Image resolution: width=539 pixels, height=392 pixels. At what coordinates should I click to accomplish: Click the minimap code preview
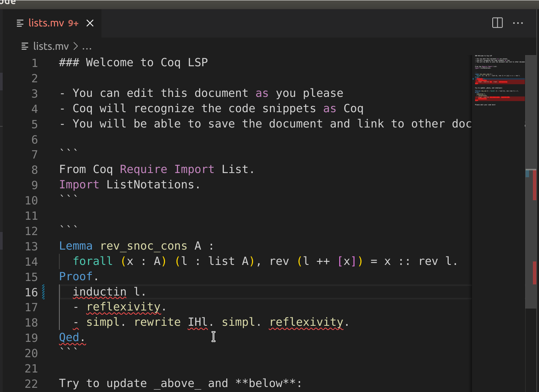pos(498,80)
